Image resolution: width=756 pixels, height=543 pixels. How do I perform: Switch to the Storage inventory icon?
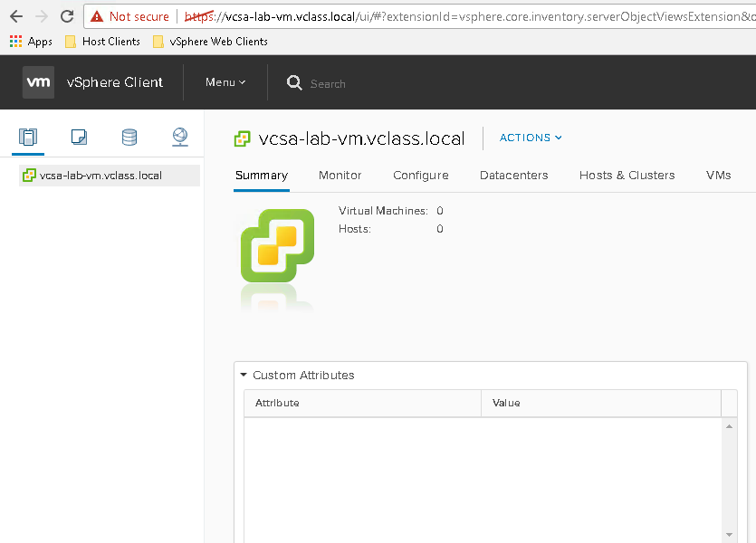(x=129, y=137)
